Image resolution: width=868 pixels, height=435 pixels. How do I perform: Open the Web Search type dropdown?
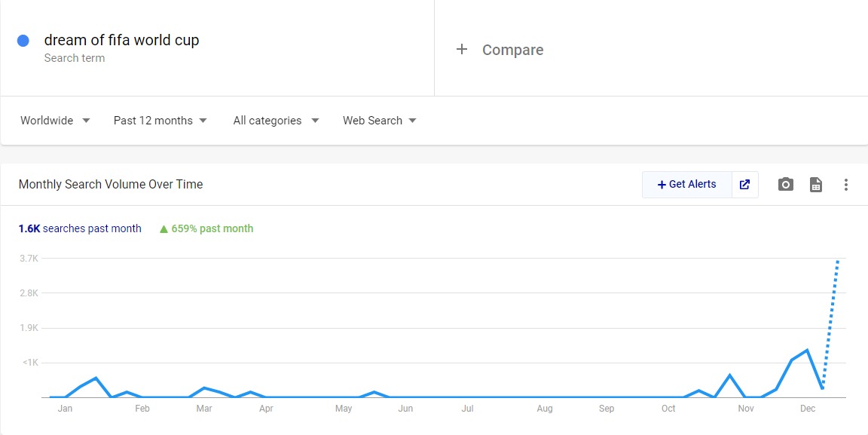pyautogui.click(x=379, y=121)
